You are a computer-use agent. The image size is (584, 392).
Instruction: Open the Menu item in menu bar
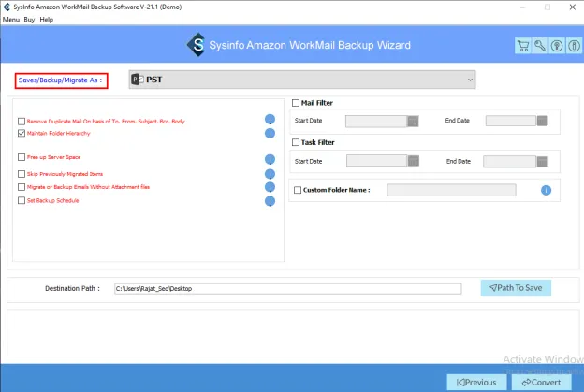(11, 19)
